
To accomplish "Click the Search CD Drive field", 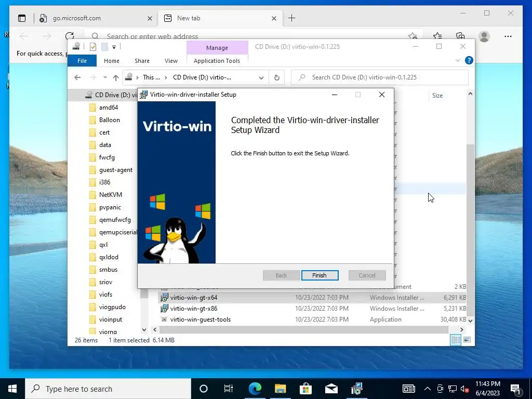I will tap(380, 77).
